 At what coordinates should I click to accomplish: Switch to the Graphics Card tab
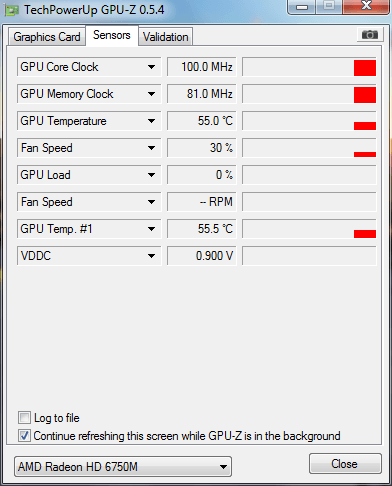47,37
